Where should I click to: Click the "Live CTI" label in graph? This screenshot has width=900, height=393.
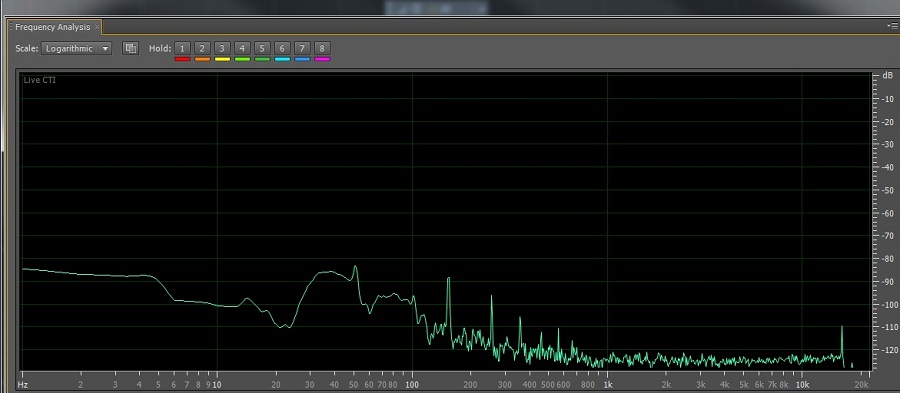coord(40,80)
